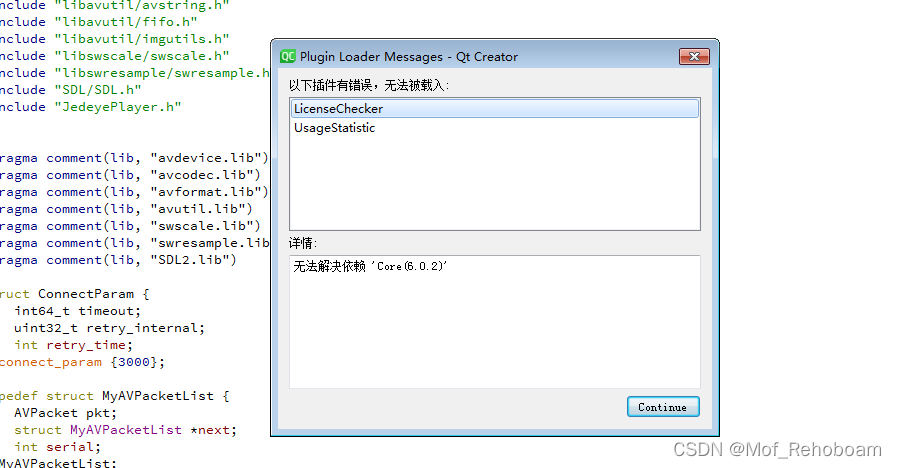
Task: Click the struct ConnectParam definition line
Action: pos(74,294)
